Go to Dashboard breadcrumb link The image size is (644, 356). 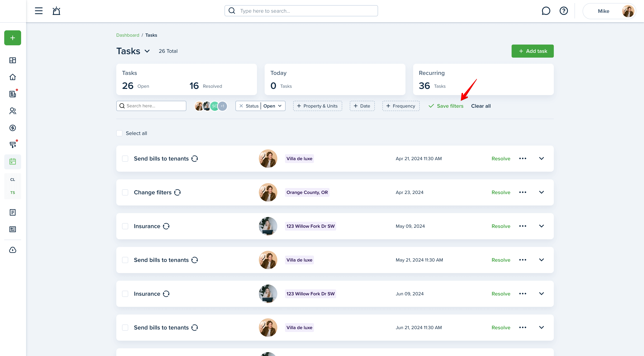tap(127, 35)
